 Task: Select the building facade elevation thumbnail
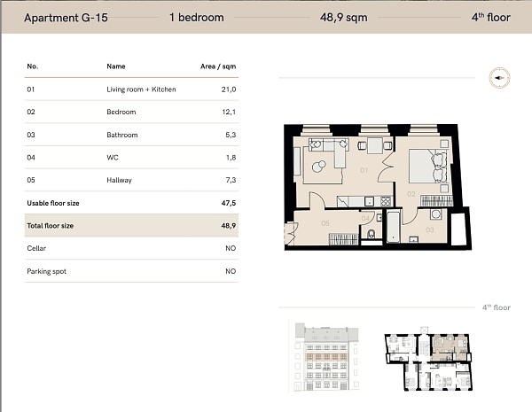(x=325, y=357)
